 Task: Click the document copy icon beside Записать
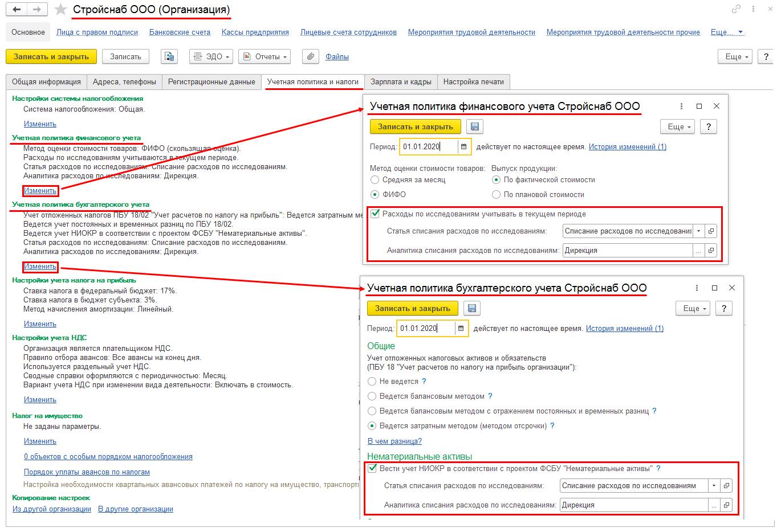pos(169,56)
